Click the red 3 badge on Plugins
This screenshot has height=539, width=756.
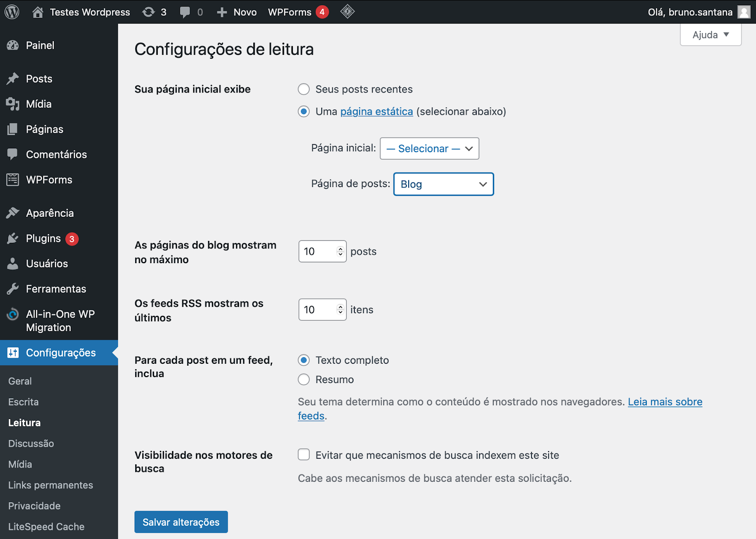(72, 239)
